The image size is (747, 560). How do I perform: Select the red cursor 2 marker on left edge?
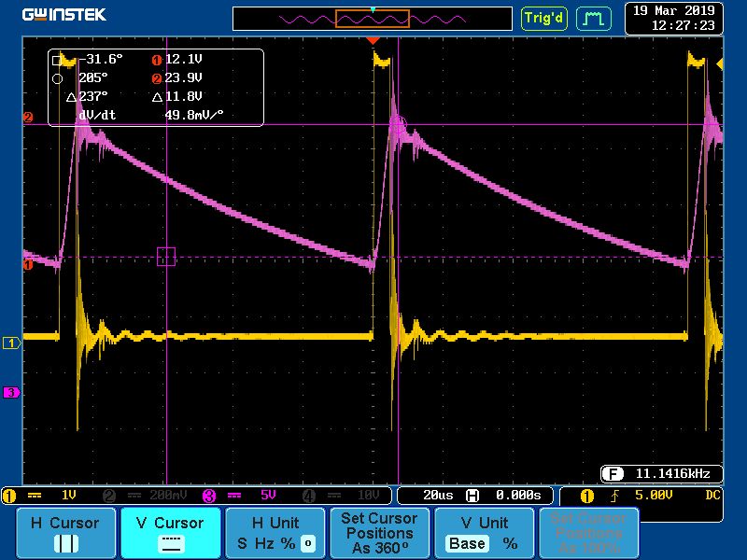[28, 117]
